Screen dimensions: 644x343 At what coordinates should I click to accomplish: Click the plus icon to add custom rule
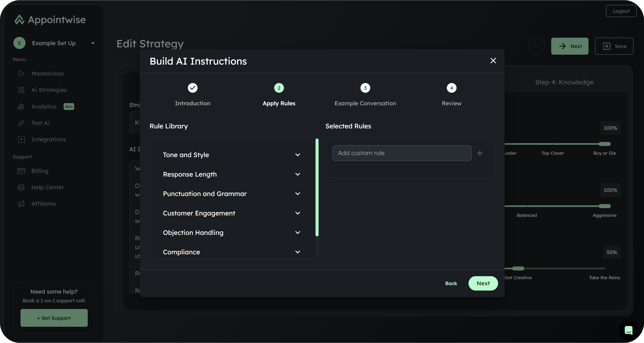coord(479,153)
